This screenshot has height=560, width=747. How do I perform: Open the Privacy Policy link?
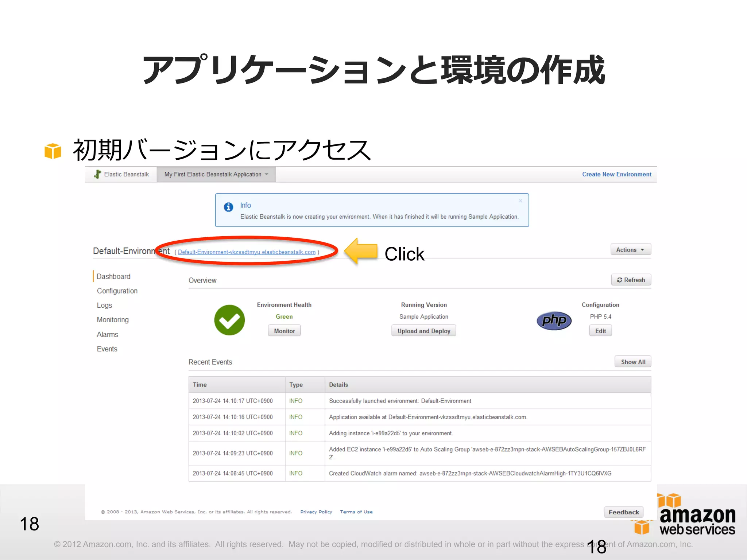316,512
